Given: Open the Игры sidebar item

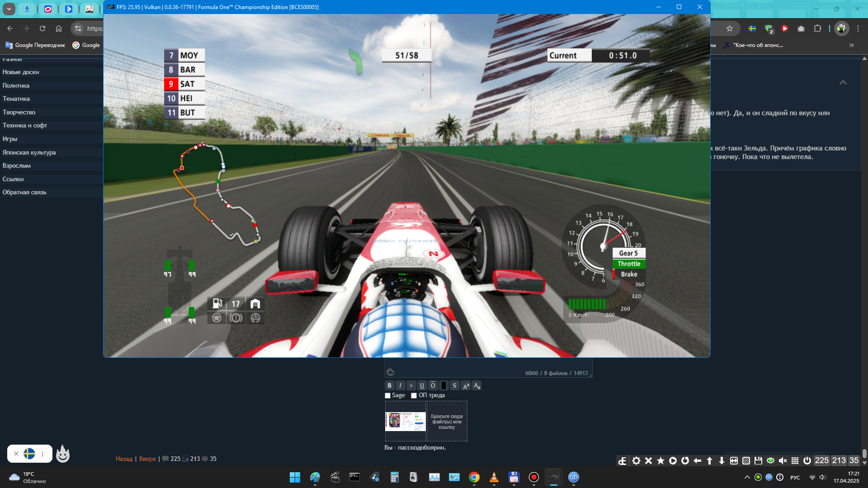Looking at the screenshot, I should [x=10, y=139].
